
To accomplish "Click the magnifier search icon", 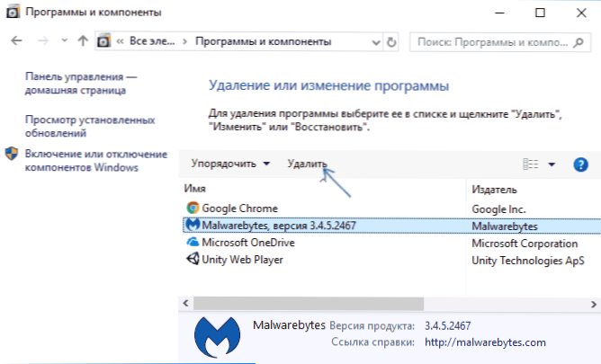I will [578, 42].
